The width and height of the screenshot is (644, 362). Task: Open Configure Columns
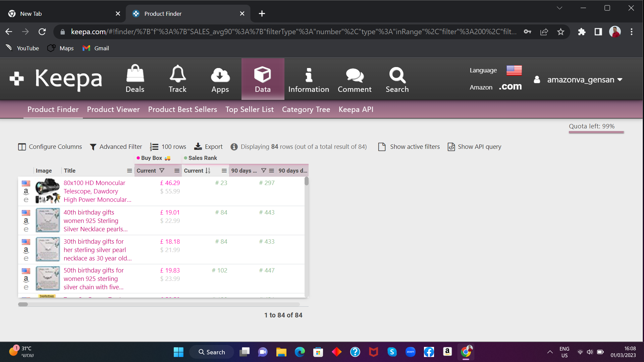tap(50, 146)
